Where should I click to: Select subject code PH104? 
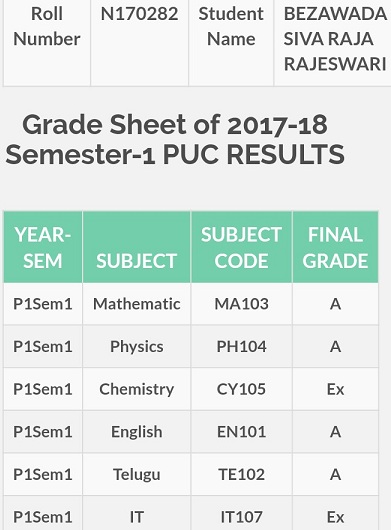coord(241,346)
